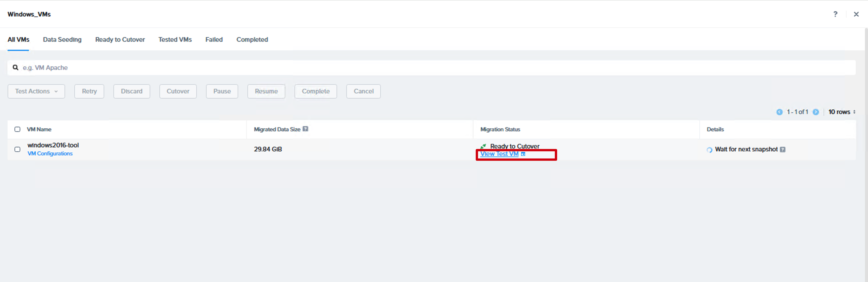Open the View Test VM link
Image resolution: width=868 pixels, height=282 pixels.
coord(499,154)
